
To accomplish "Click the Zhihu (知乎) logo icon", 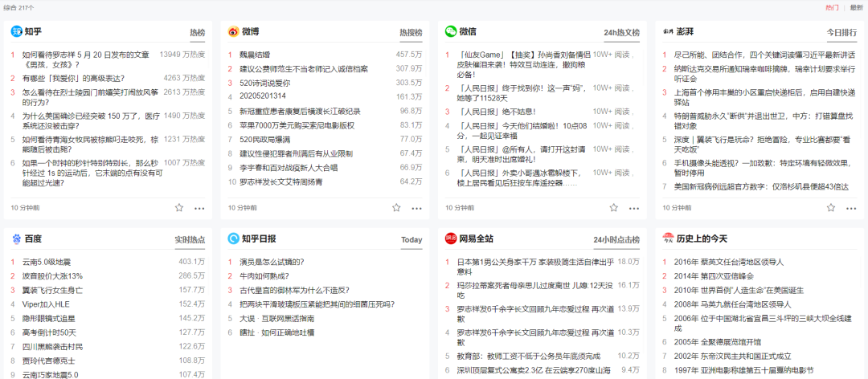I will pos(16,31).
